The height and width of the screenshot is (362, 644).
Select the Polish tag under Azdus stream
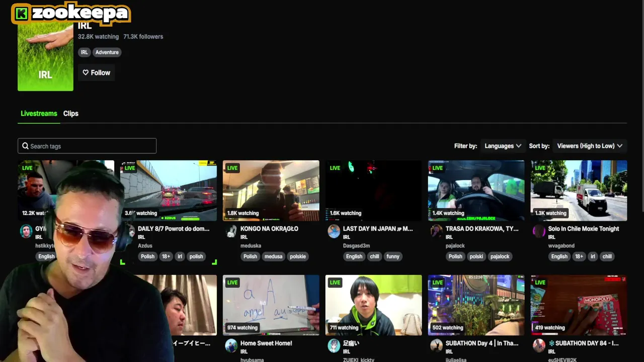(148, 256)
